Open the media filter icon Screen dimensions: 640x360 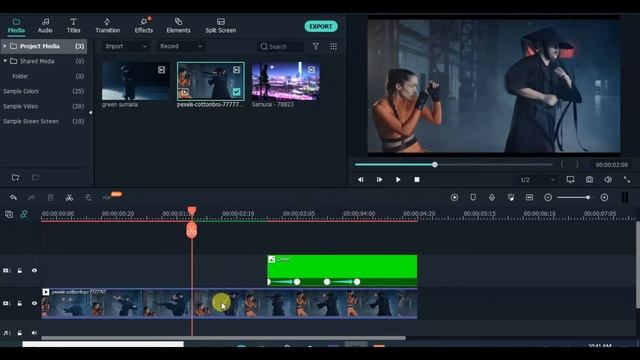[316, 47]
